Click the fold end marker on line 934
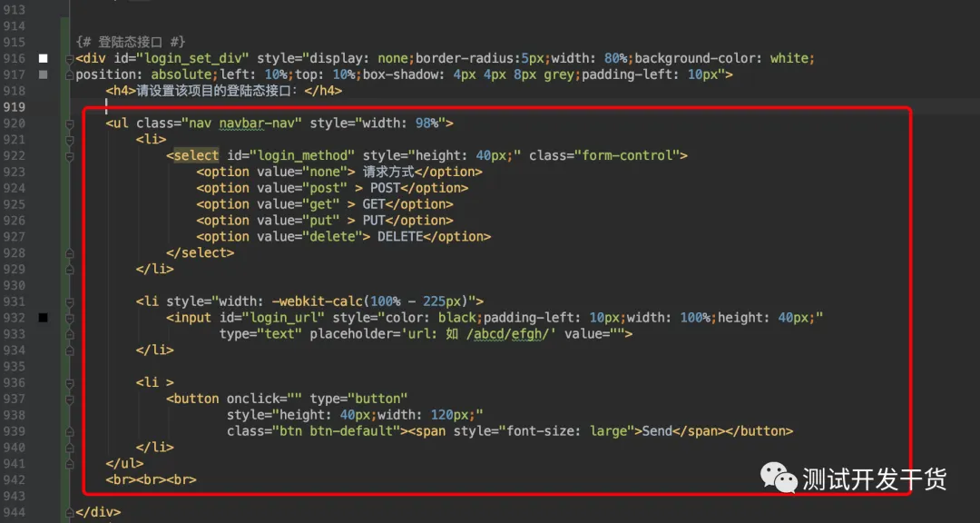Viewport: 980px width, 523px height. click(69, 350)
